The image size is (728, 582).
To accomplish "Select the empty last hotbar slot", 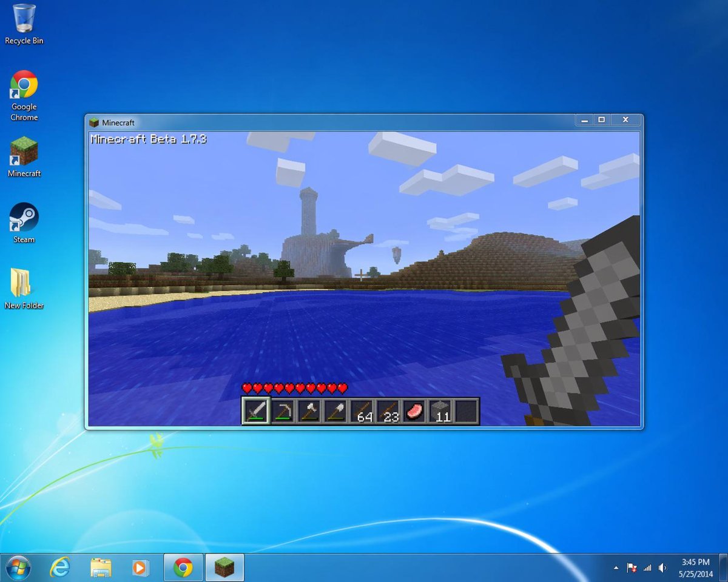I will (467, 411).
